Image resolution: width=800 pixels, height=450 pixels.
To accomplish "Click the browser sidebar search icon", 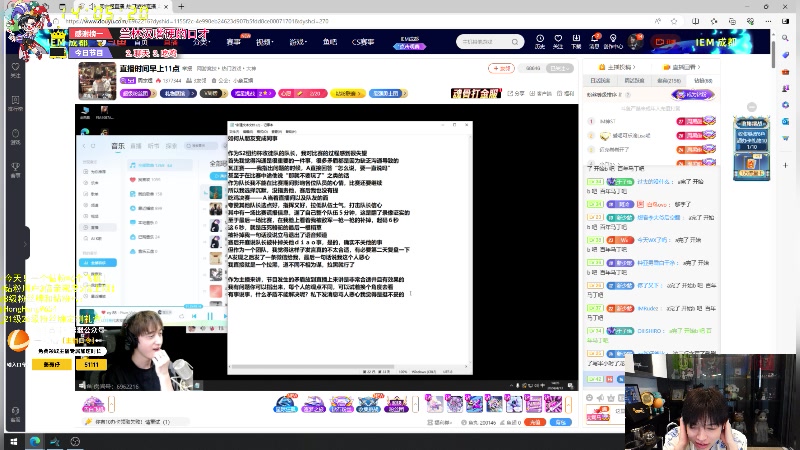I will pyautogui.click(x=785, y=38).
